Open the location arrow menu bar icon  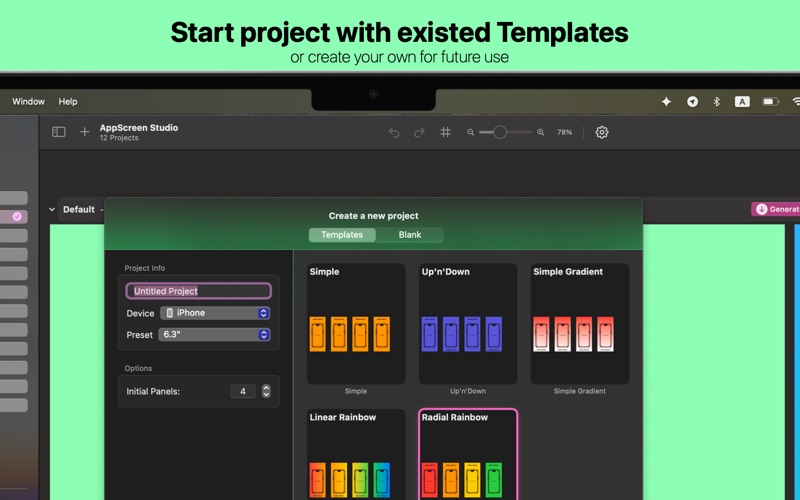point(692,102)
